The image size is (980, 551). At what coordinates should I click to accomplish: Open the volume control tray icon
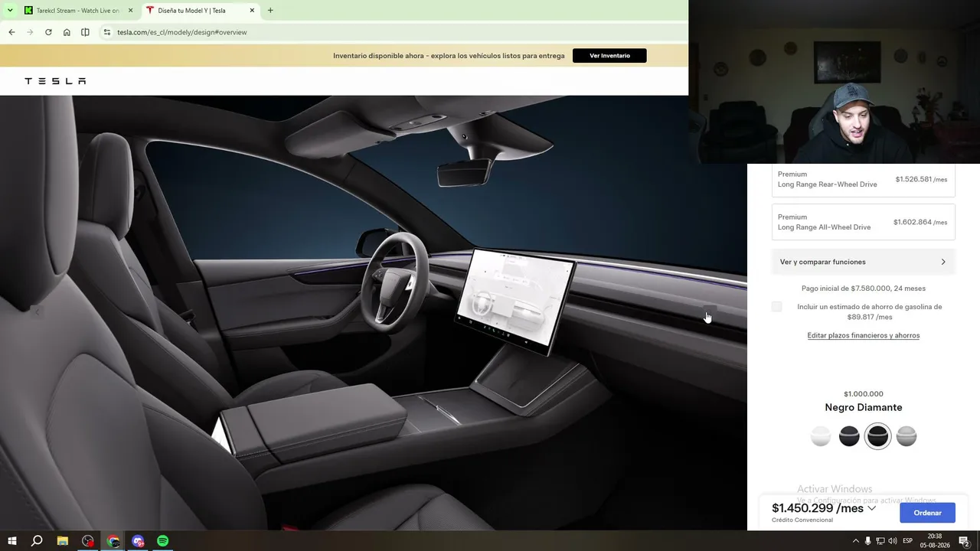893,541
